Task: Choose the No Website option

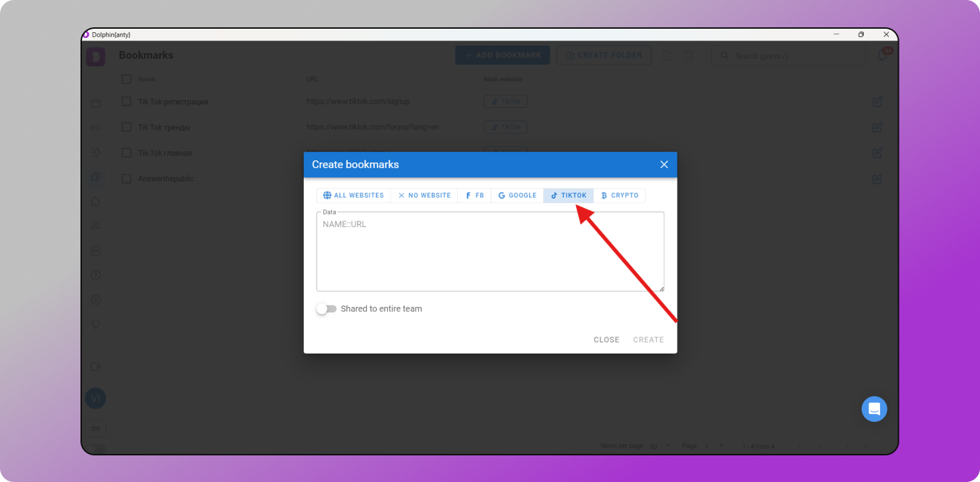Action: point(424,195)
